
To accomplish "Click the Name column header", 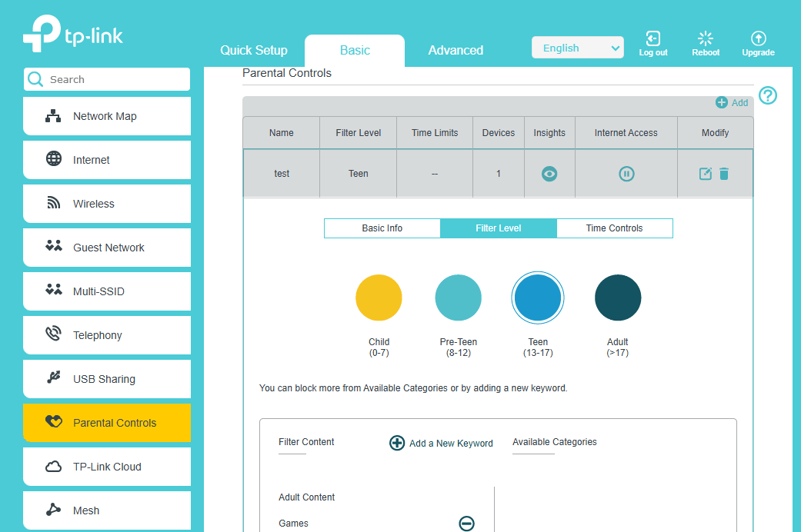I will 282,133.
